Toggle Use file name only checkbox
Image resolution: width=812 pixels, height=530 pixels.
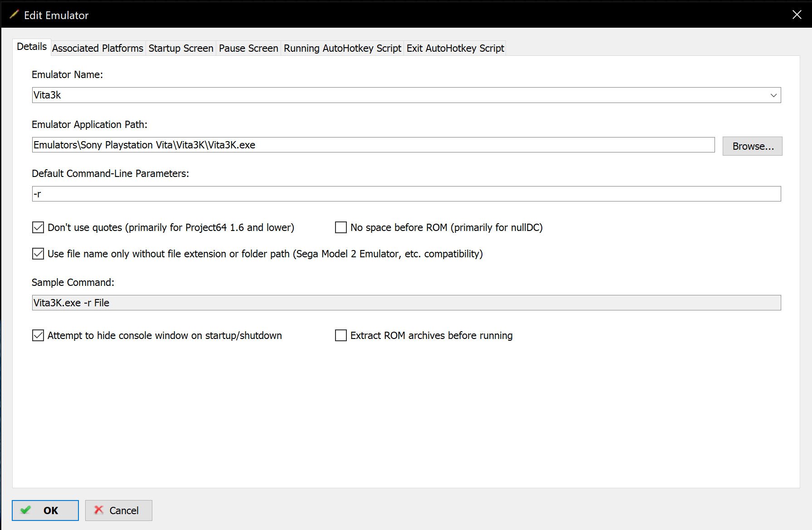click(x=38, y=254)
